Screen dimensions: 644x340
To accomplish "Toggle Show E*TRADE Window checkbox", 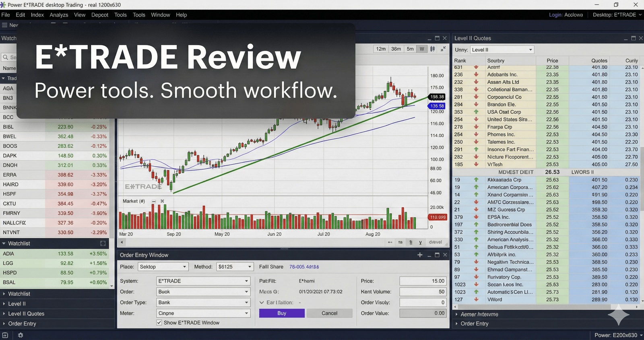I will pyautogui.click(x=159, y=323).
